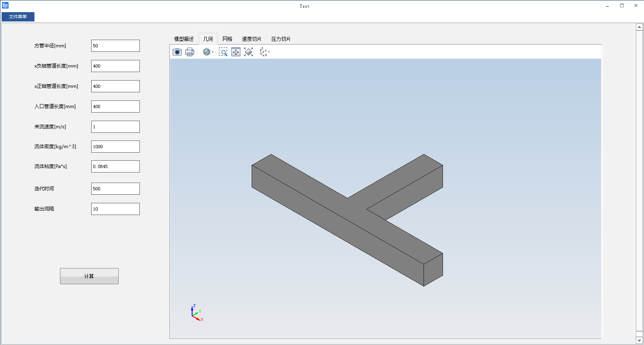This screenshot has height=345, width=644.
Task: Open dropdown arrow beside the hexagon icon
Action: 212,52
